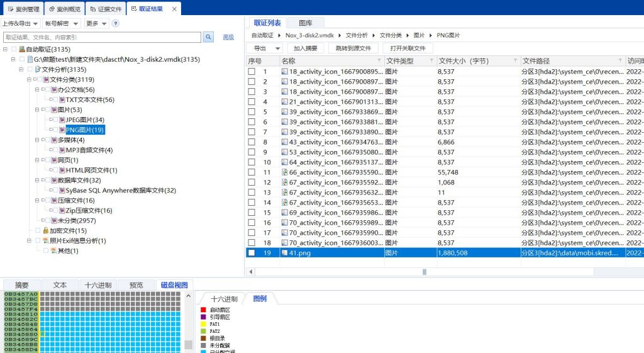Click the filter icon in 名称 column header
This screenshot has height=353, width=644.
[x=379, y=61]
